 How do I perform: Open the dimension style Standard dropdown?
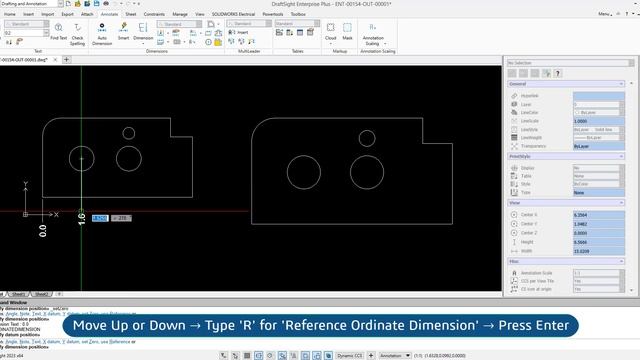pyautogui.click(x=199, y=24)
